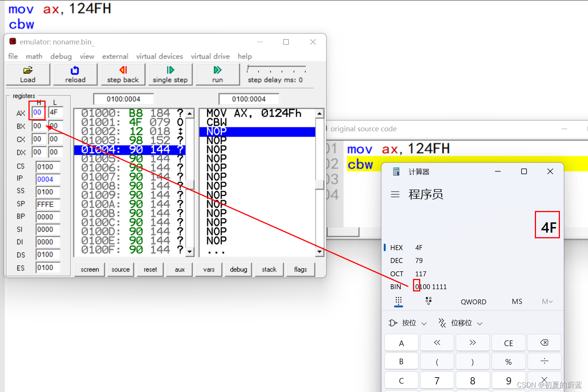Open the vars window button
Screen dimensions: 588x392
coord(209,269)
